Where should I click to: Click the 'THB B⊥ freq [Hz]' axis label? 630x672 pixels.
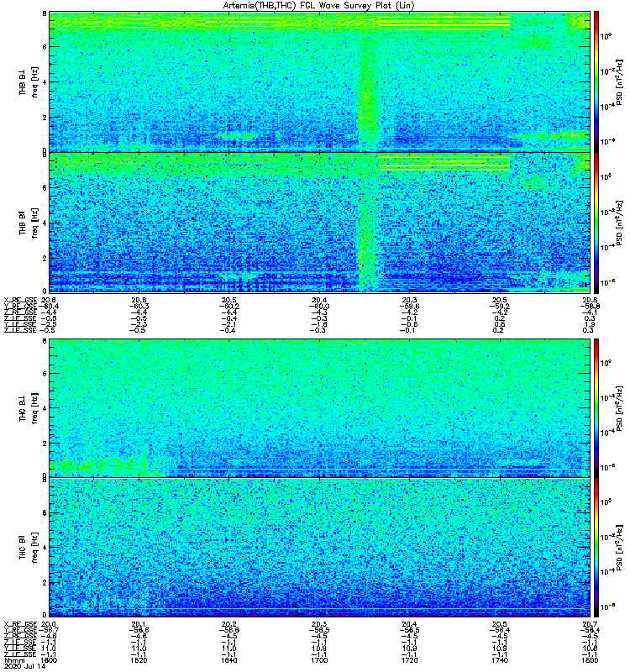29,81
